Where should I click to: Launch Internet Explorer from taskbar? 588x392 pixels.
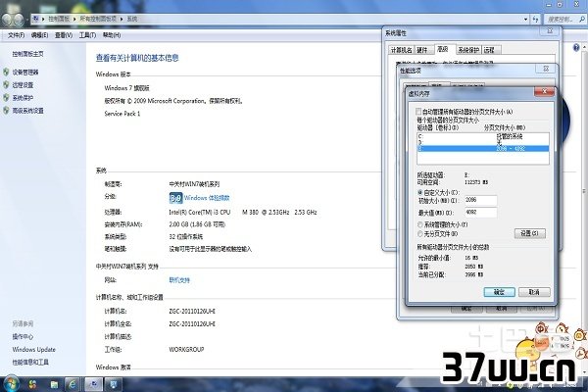click(72, 384)
